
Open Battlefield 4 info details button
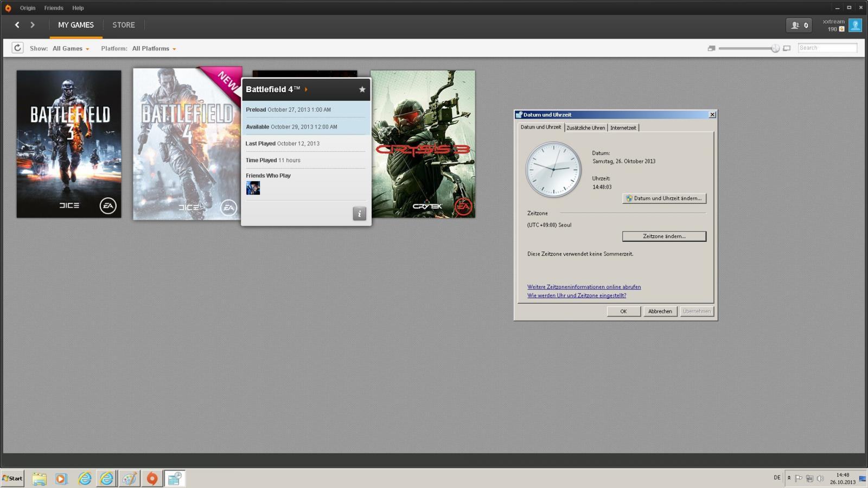pos(359,214)
